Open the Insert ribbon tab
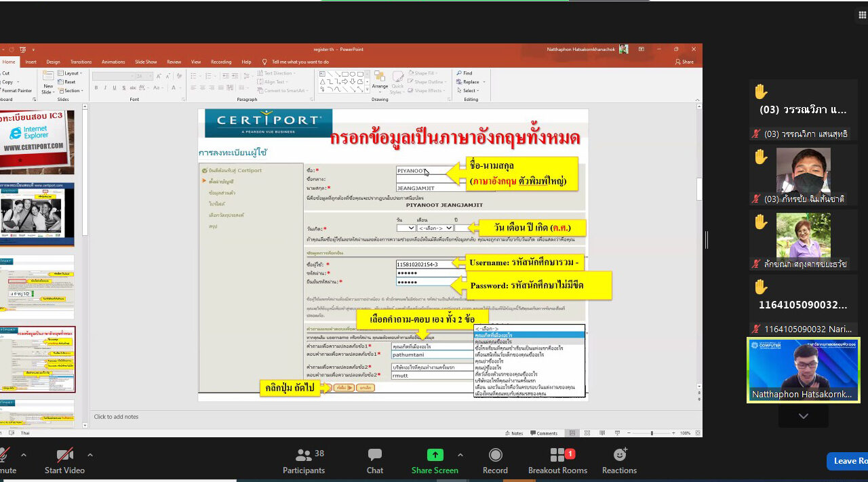Image resolution: width=868 pixels, height=482 pixels. click(x=31, y=62)
